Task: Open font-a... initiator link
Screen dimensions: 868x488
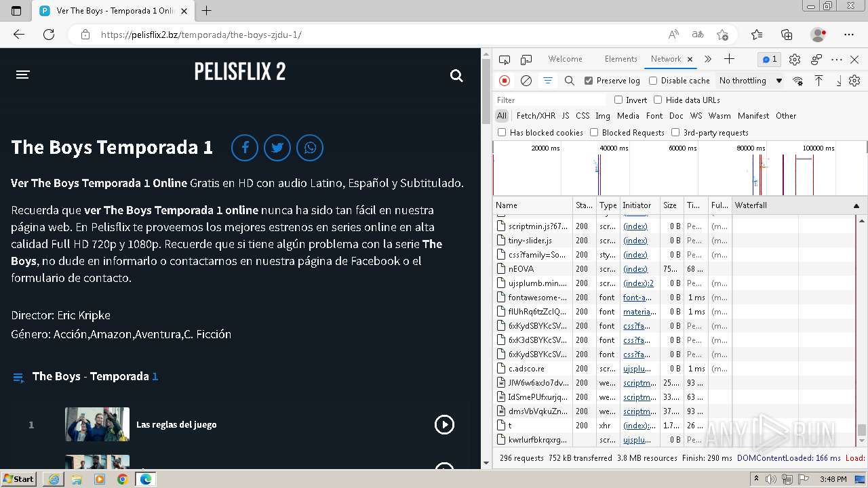Action: [x=637, y=298]
